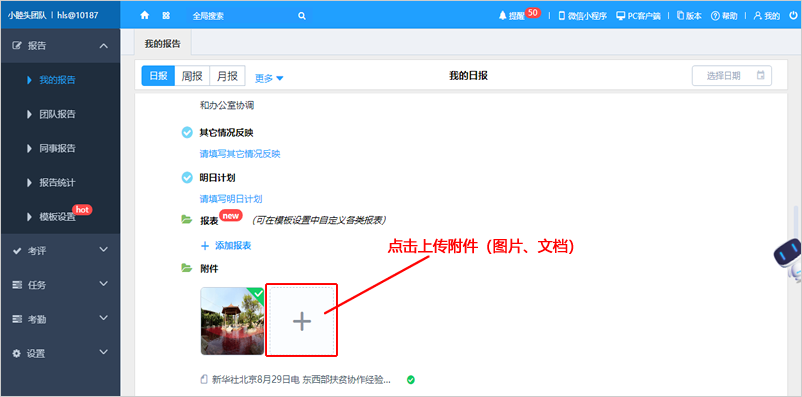The height and width of the screenshot is (397, 802).
Task: Click file icon beside 新华社 document
Action: (204, 380)
